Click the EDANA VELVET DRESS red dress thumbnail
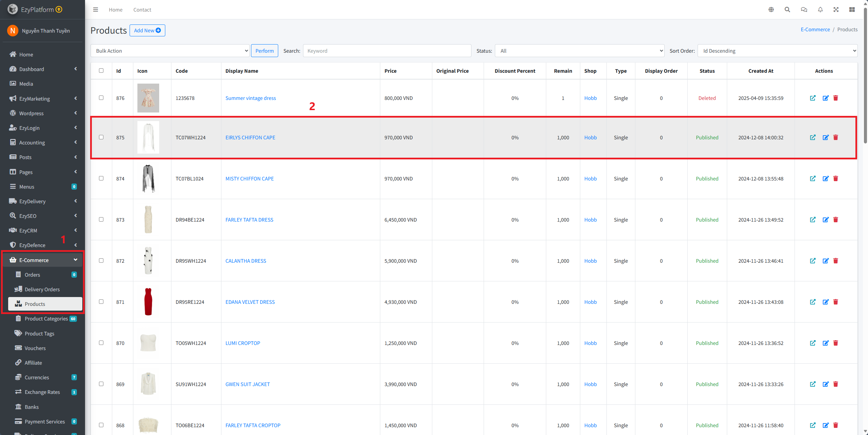 (x=148, y=302)
